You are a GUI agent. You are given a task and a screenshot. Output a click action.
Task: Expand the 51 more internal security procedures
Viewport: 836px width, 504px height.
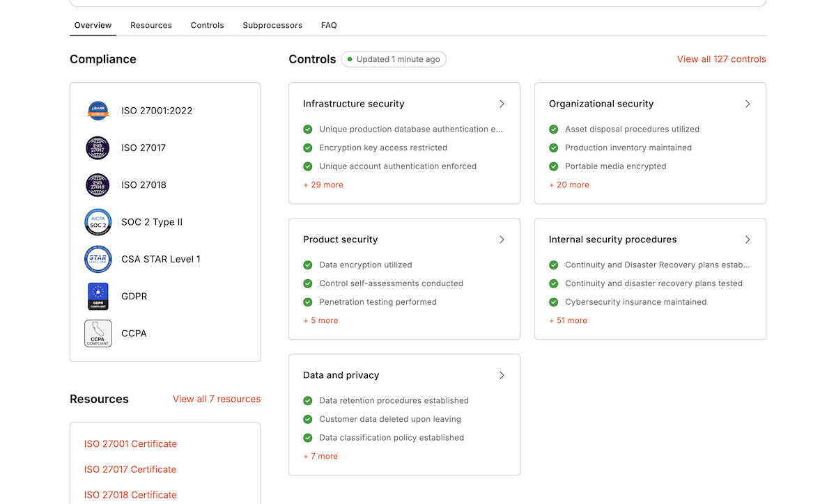click(x=568, y=320)
